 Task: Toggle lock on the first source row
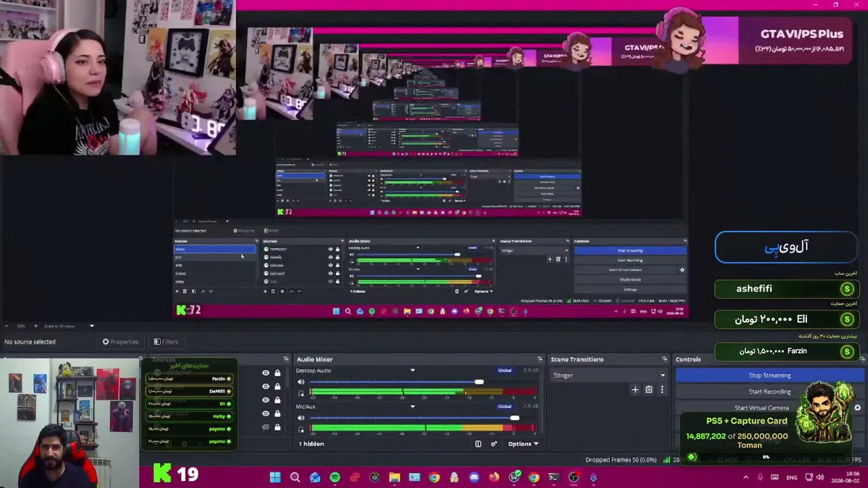(x=277, y=373)
